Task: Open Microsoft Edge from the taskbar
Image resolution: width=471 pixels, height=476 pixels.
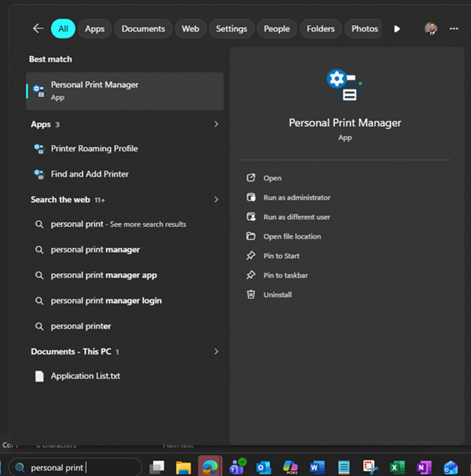Action: click(210, 467)
